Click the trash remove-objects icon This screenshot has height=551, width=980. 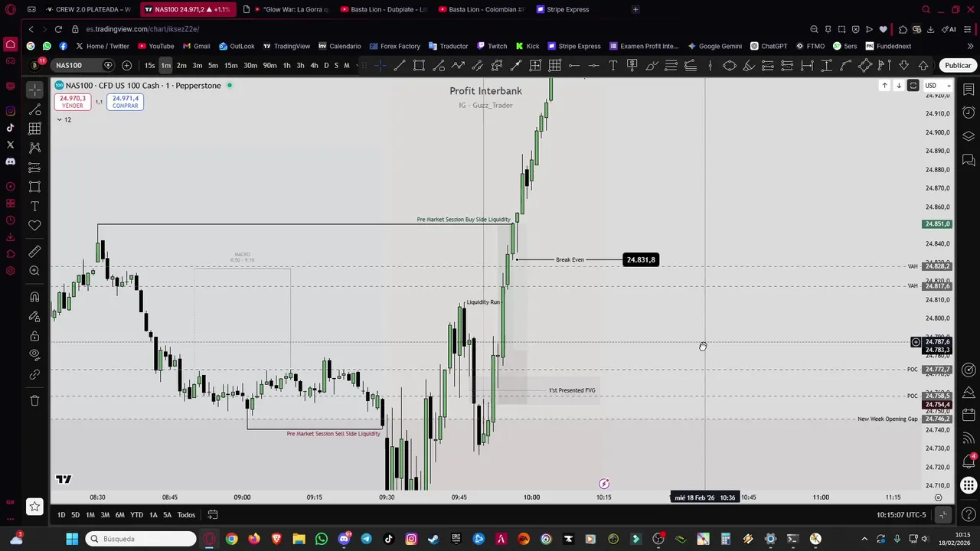[34, 401]
